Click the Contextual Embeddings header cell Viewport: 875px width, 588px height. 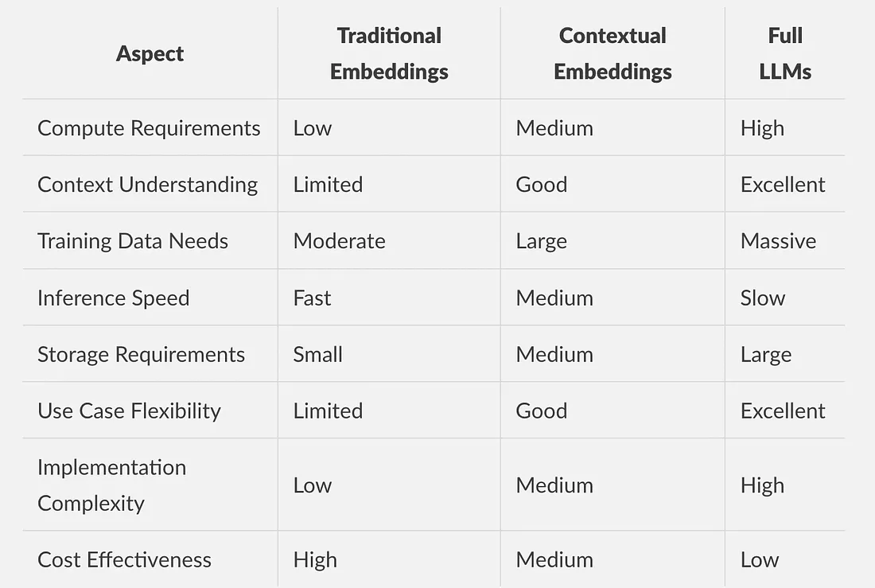(612, 53)
